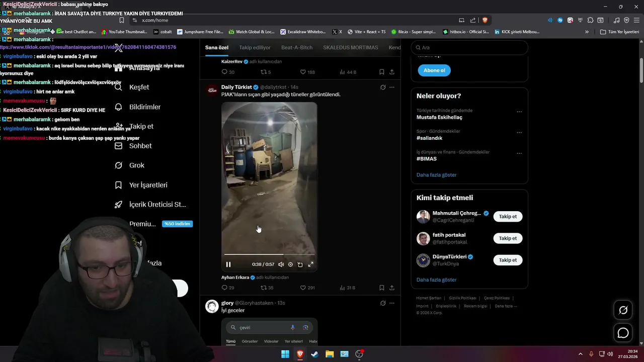
Task: More options for #sallandık trend
Action: click(x=519, y=133)
